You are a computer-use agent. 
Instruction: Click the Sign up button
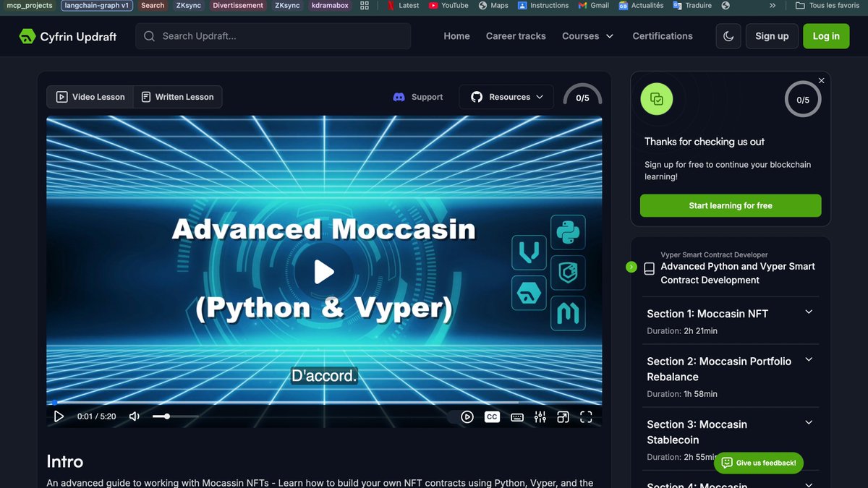tap(772, 36)
